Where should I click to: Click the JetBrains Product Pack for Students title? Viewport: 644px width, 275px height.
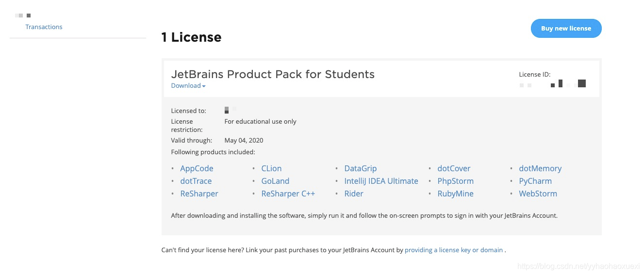[273, 74]
